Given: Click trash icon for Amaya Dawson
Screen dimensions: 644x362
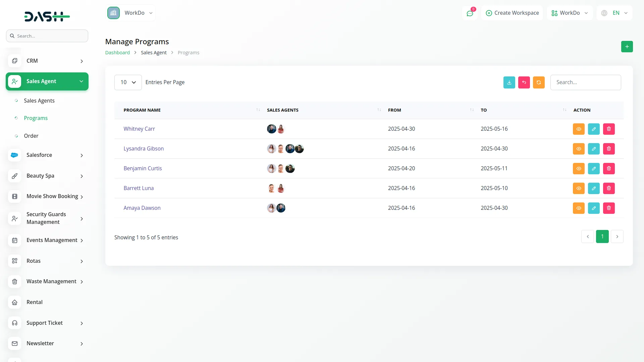Looking at the screenshot, I should pyautogui.click(x=608, y=208).
